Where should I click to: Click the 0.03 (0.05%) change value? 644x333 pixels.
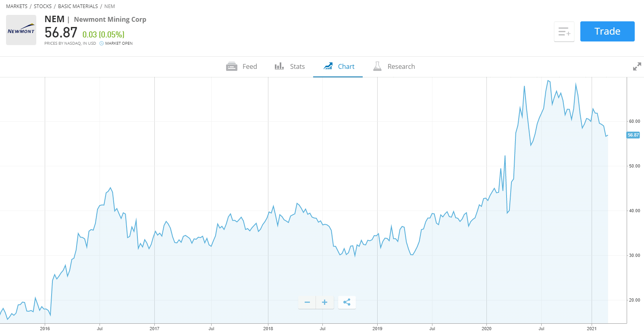(x=104, y=35)
